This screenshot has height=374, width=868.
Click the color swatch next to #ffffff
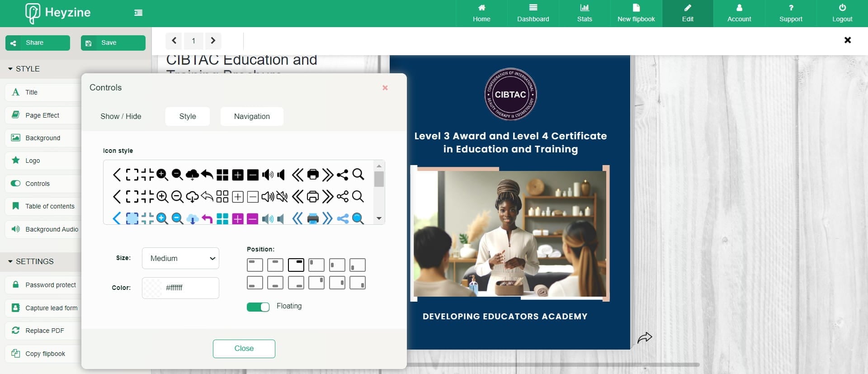(x=153, y=288)
